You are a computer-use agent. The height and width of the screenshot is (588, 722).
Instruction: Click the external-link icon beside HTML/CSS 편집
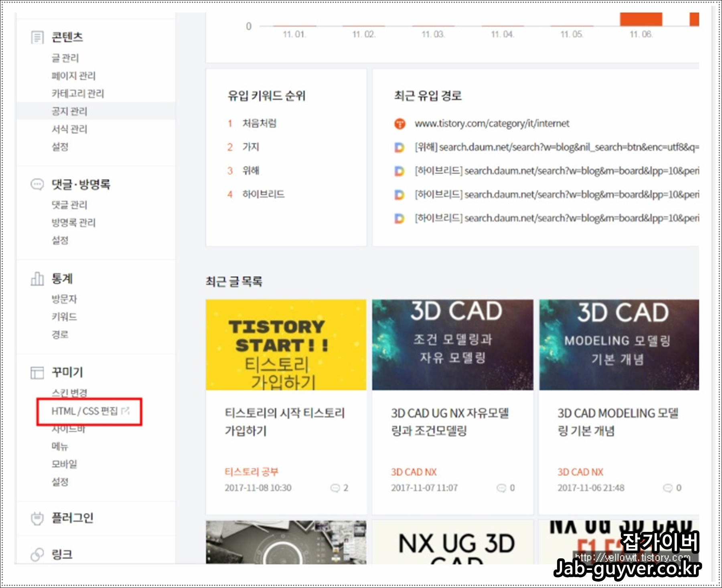pos(125,411)
